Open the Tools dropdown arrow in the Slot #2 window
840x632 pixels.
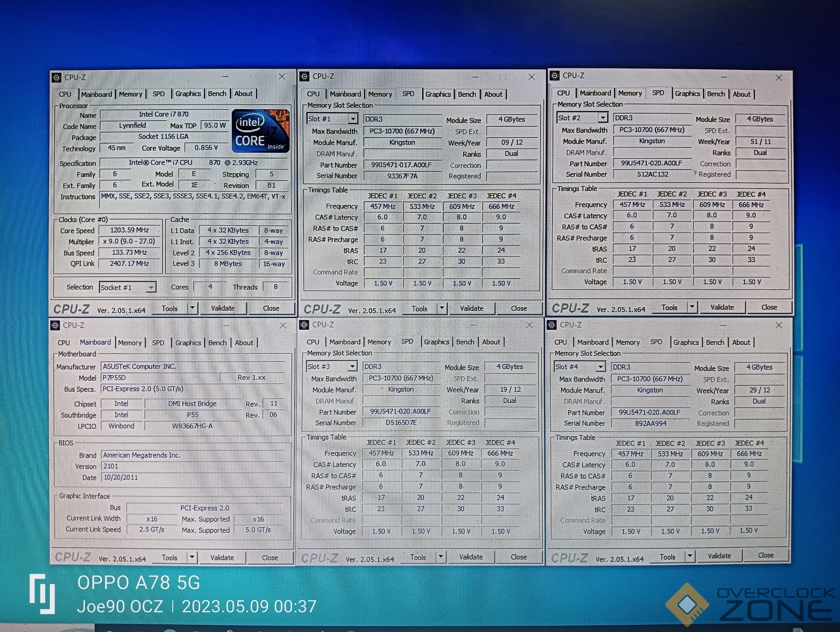[692, 308]
